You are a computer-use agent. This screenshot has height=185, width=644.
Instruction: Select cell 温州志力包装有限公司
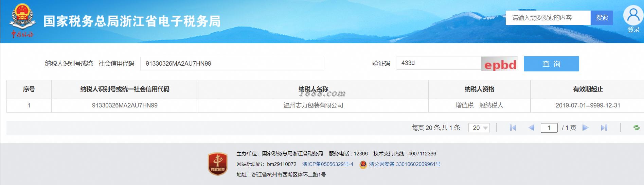click(313, 105)
